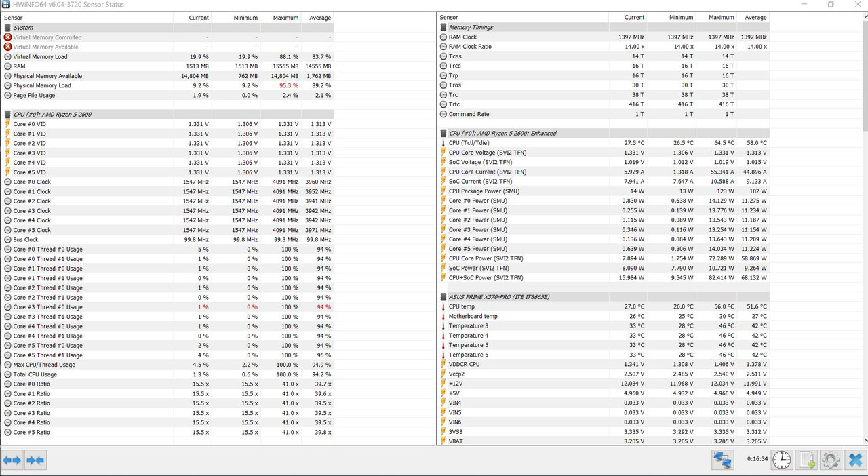This screenshot has height=476, width=868.
Task: Click left panel Minimum column header
Action: pyautogui.click(x=237, y=18)
